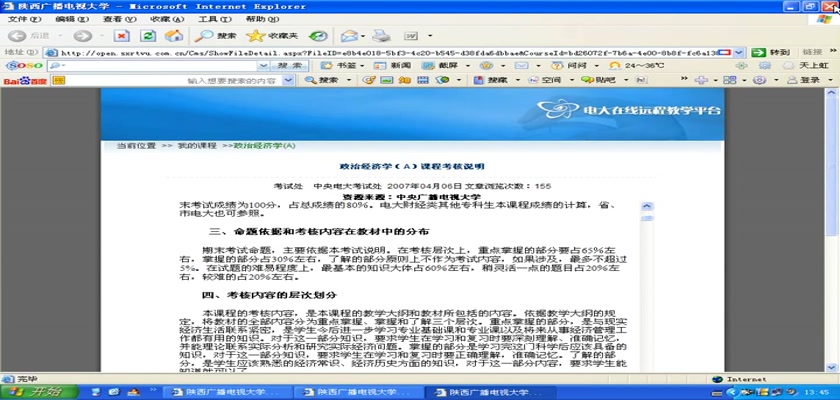Open the History icon in toolbar
The image size is (840, 400).
point(318,36)
